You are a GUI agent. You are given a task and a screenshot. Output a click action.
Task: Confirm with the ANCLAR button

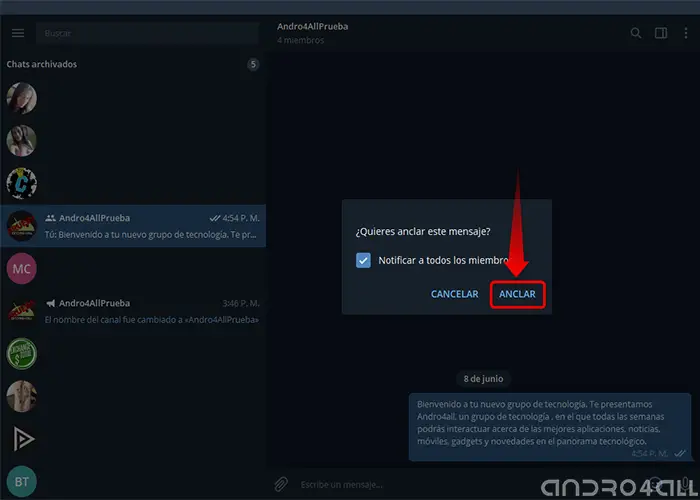coord(517,294)
